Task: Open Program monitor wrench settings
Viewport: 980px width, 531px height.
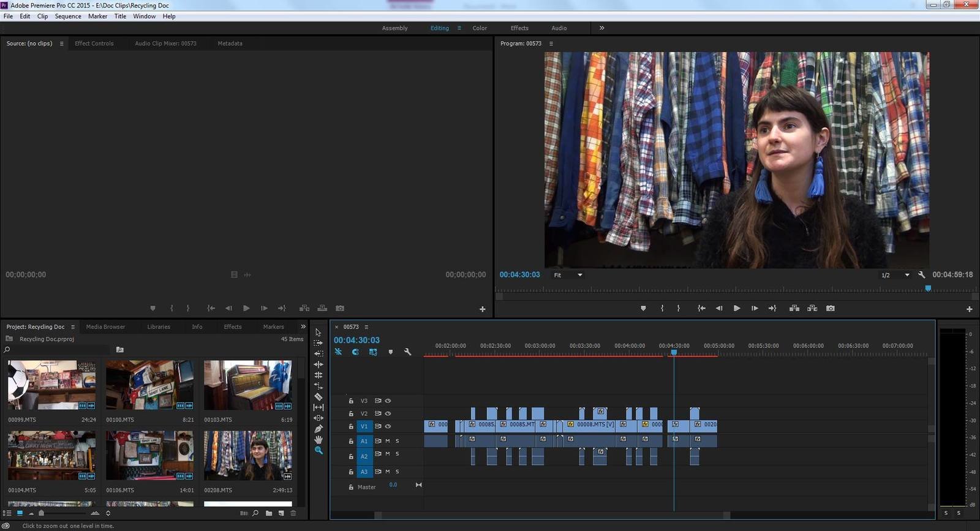Action: [x=922, y=275]
